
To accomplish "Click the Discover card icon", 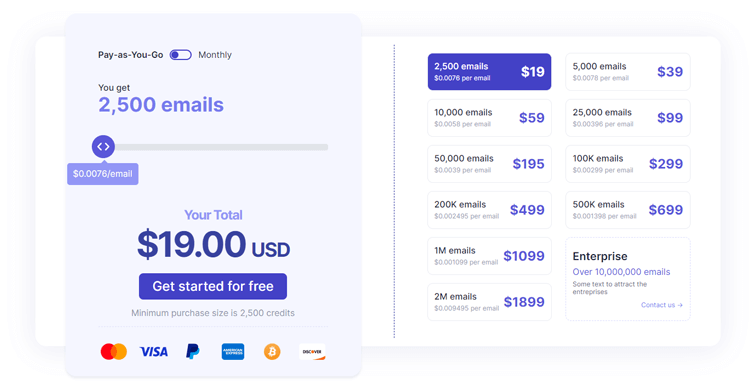I will pyautogui.click(x=312, y=352).
